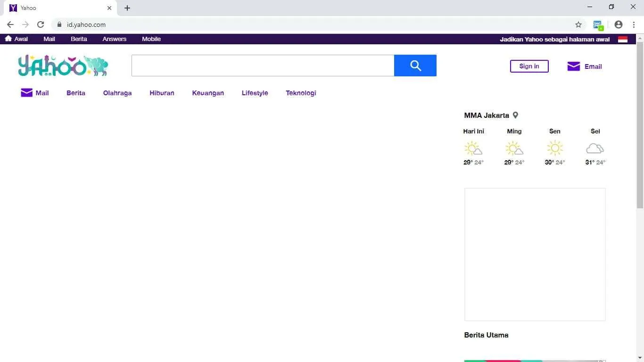Screen dimensions: 644x362
Task: Click the Yahoo favicon on the tab
Action: [x=13, y=8]
